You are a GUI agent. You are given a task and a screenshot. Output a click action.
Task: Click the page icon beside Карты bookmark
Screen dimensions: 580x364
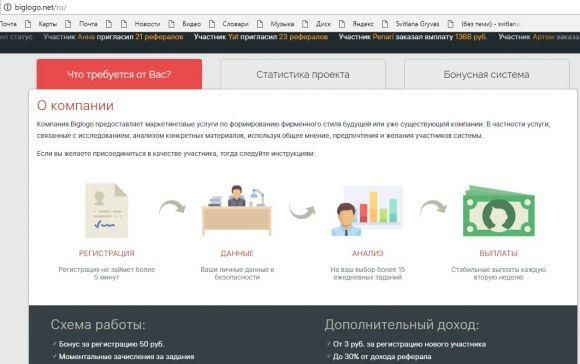[28, 24]
